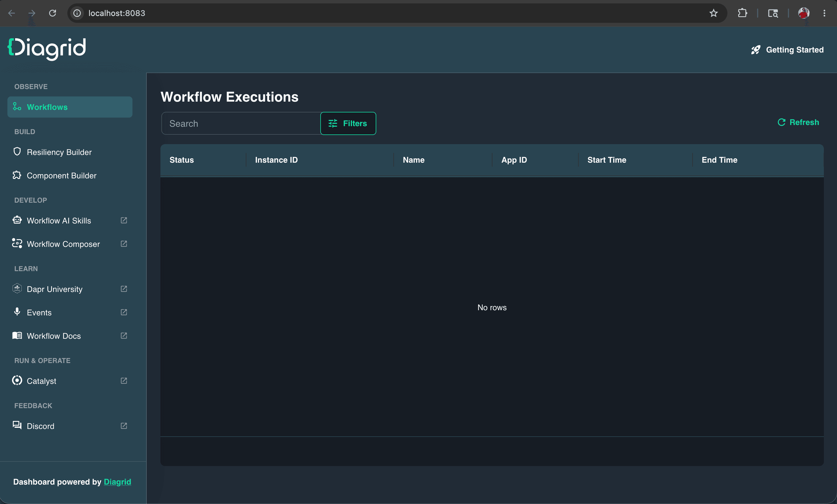This screenshot has width=837, height=504.
Task: Click the Getting Started rocket icon
Action: coord(756,50)
